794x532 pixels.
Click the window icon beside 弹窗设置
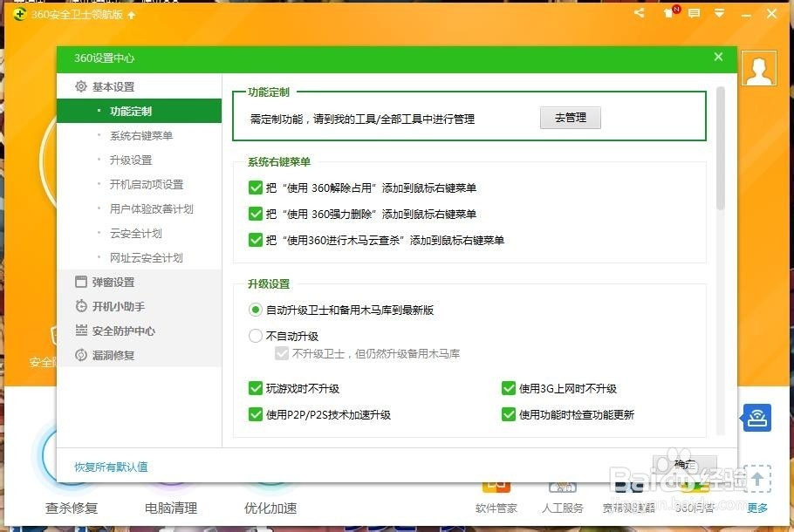tap(81, 282)
